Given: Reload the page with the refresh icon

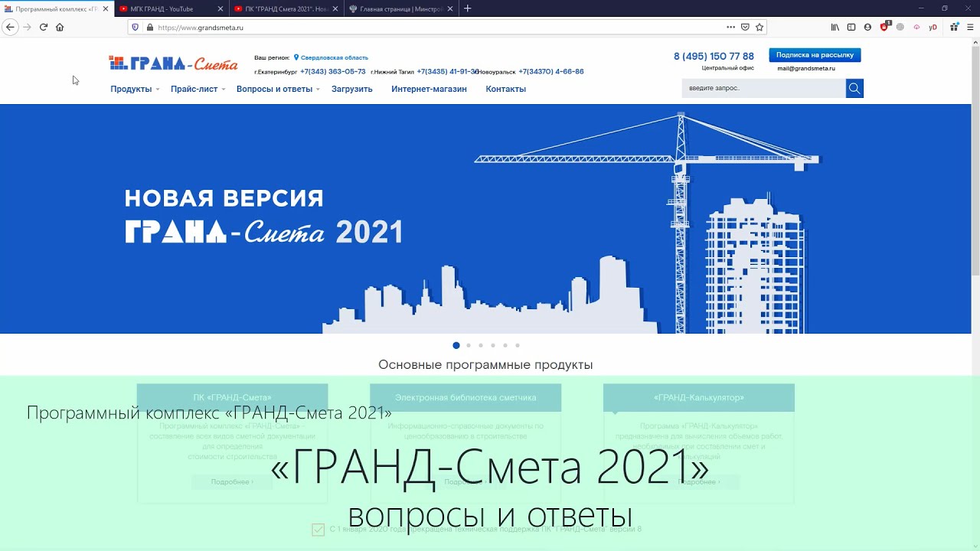Looking at the screenshot, I should [x=44, y=27].
